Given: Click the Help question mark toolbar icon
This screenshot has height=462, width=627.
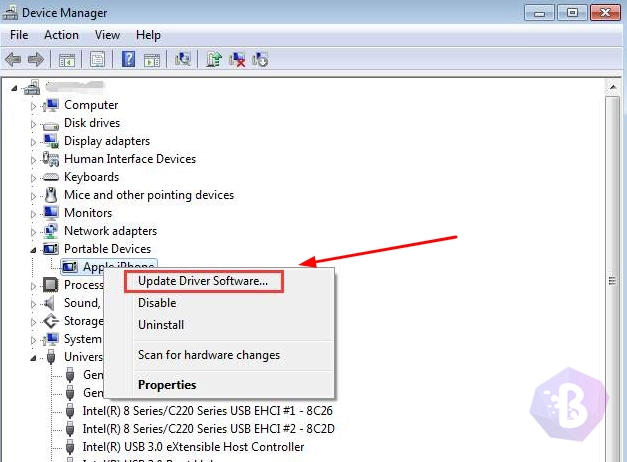Looking at the screenshot, I should 128,59.
